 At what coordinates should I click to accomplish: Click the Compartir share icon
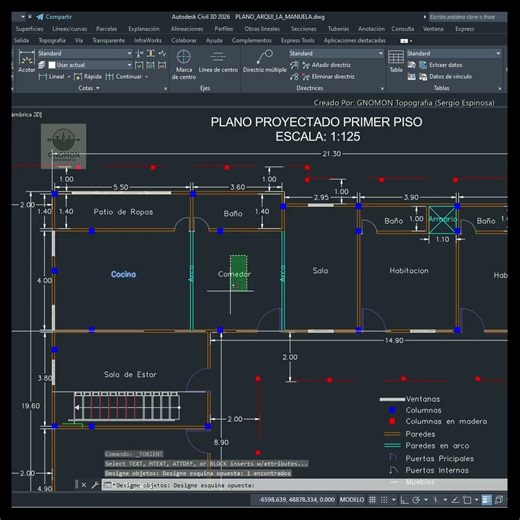[40, 17]
